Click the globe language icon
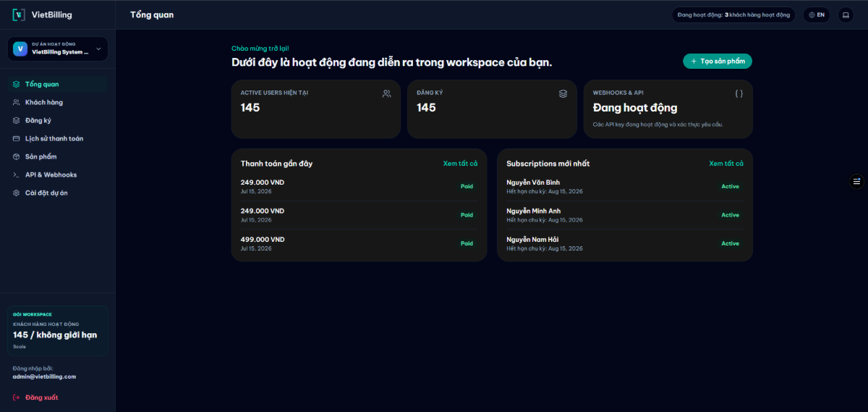The height and width of the screenshot is (412, 868). coord(812,14)
